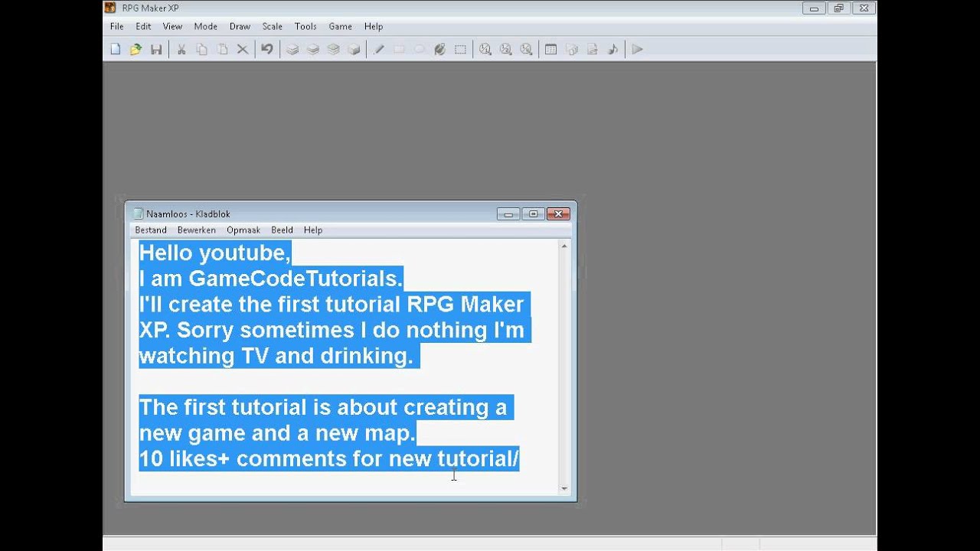Select the Layer 1 mode icon
The height and width of the screenshot is (551, 980).
pos(292,49)
